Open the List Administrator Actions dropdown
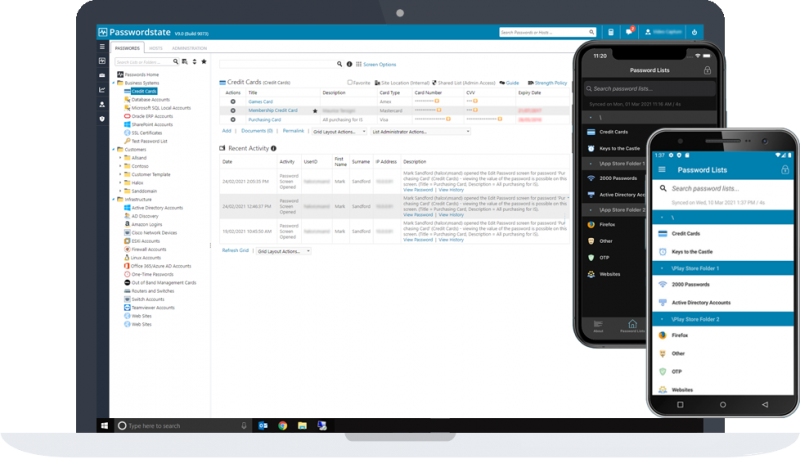 tap(421, 132)
